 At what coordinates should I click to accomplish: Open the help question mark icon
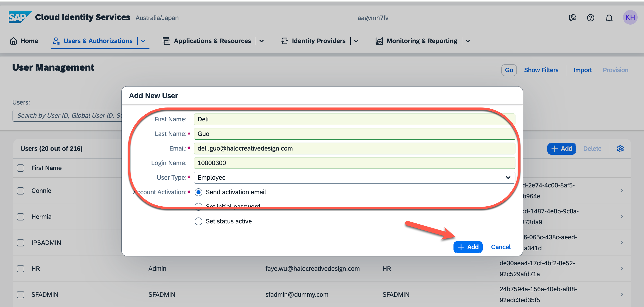click(x=590, y=18)
